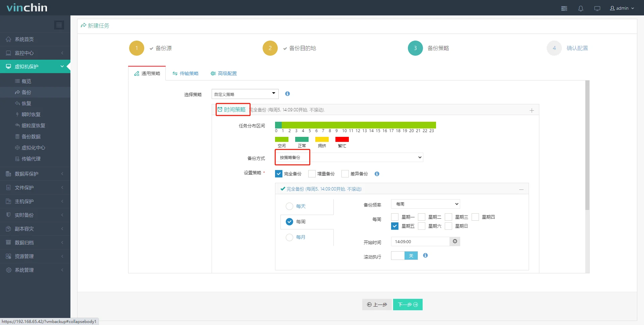Check 星期三 checkbox
The width and height of the screenshot is (644, 325).
tap(448, 217)
